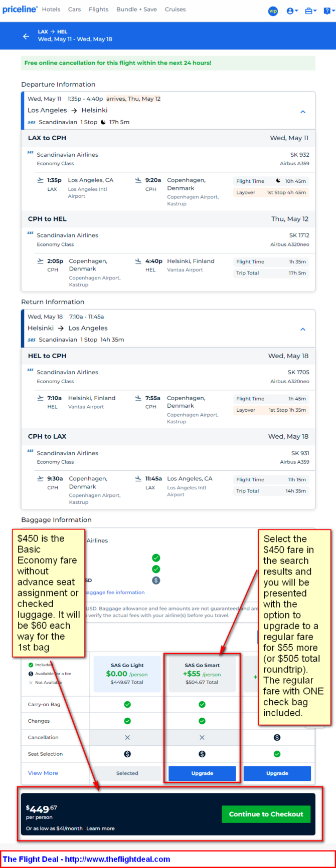This screenshot has width=336, height=868.
Task: Click SAS Go Light Seat Selection fee icon
Action: coord(127,754)
